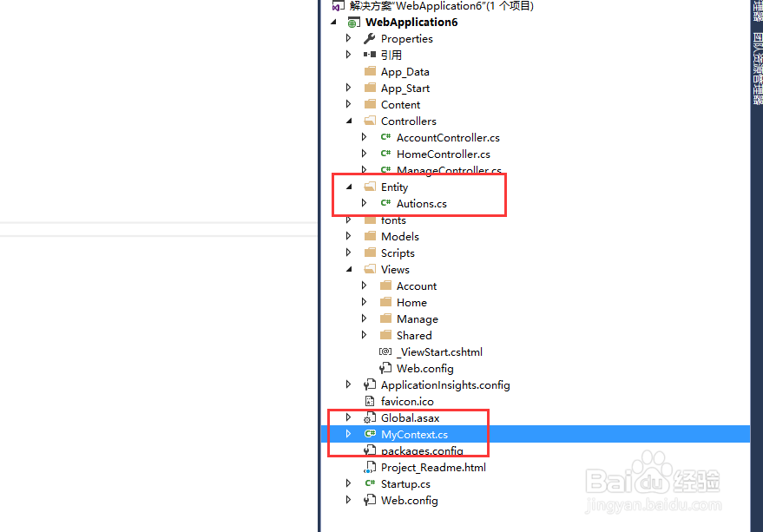Screen dimensions: 763x532
Task: Select the WebApplication6 project name
Action: (411, 23)
